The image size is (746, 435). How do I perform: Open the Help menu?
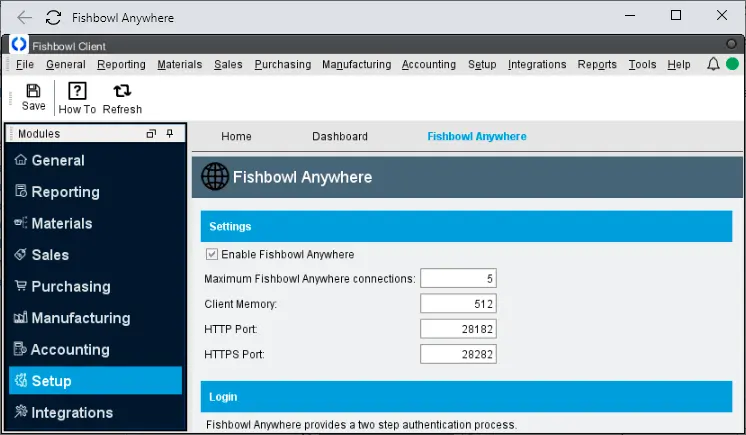[678, 64]
